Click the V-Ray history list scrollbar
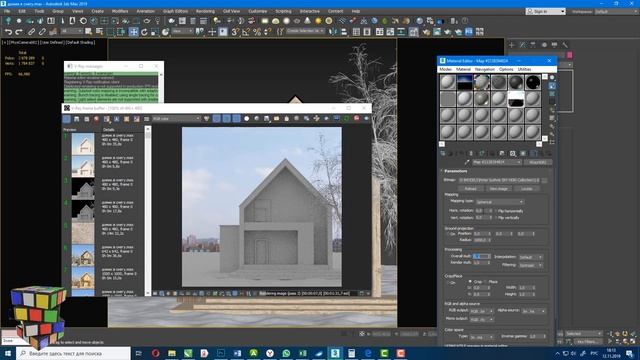640x360 pixels. point(148,211)
